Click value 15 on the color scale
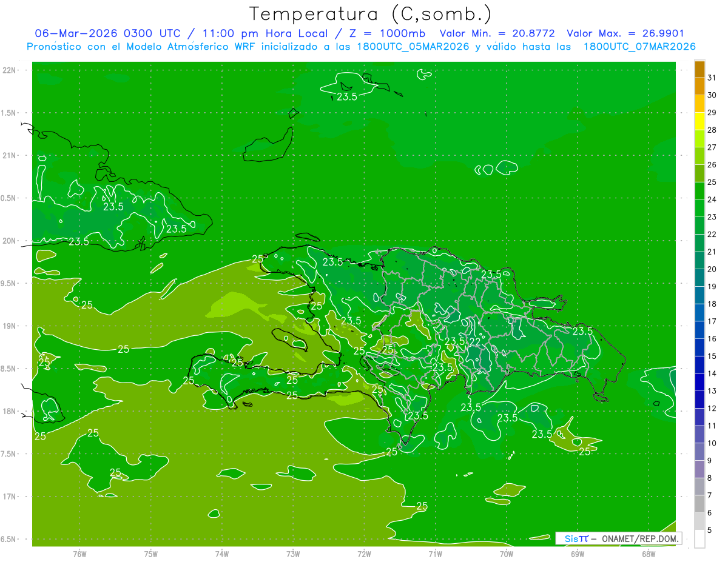The image size is (728, 562). [712, 356]
